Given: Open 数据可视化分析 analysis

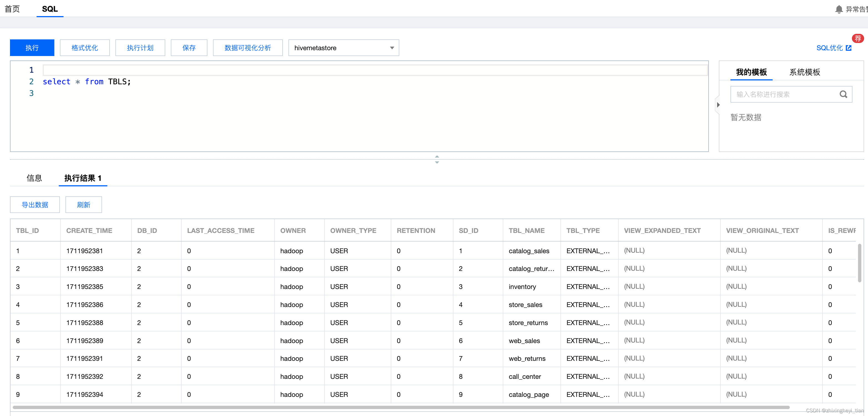Looking at the screenshot, I should [248, 48].
